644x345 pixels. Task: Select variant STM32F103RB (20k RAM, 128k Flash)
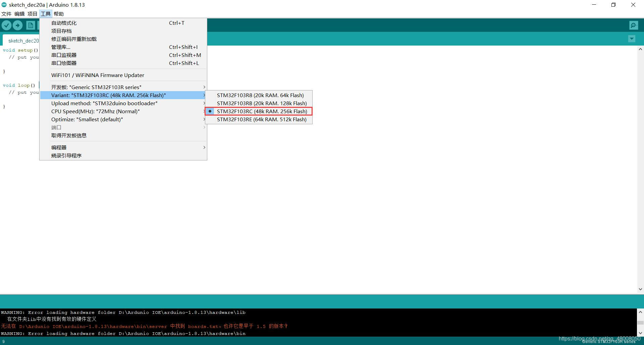tap(259, 103)
